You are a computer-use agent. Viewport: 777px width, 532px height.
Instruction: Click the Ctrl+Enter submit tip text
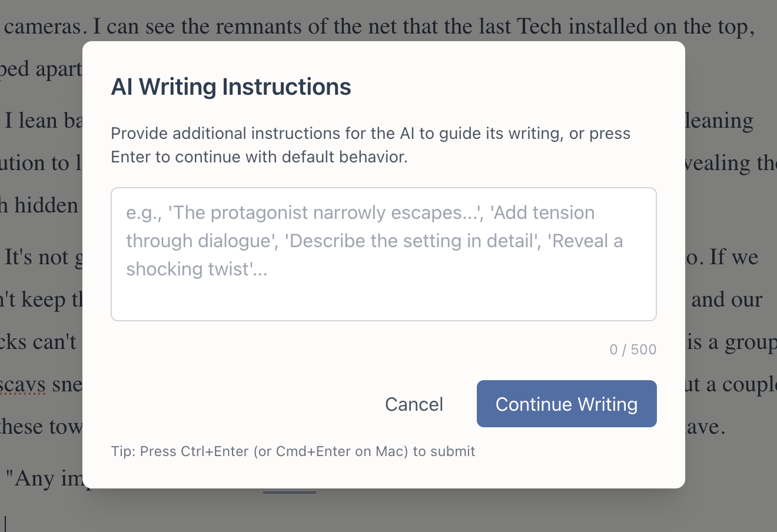click(293, 451)
